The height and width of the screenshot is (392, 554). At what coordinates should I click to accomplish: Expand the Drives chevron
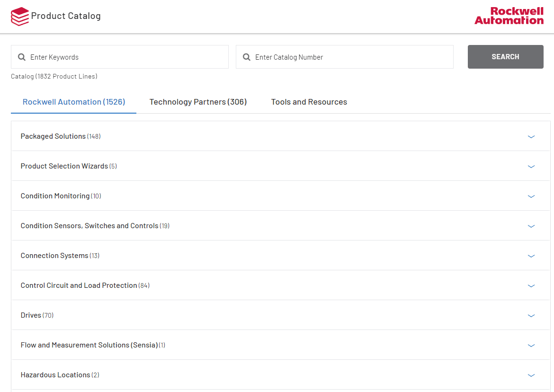point(531,316)
